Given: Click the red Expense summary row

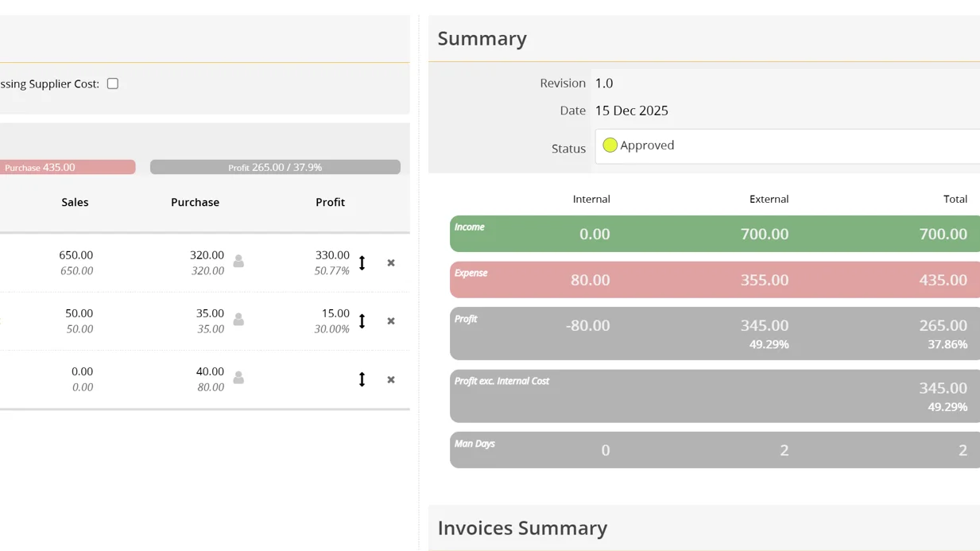Looking at the screenshot, I should [x=714, y=280].
